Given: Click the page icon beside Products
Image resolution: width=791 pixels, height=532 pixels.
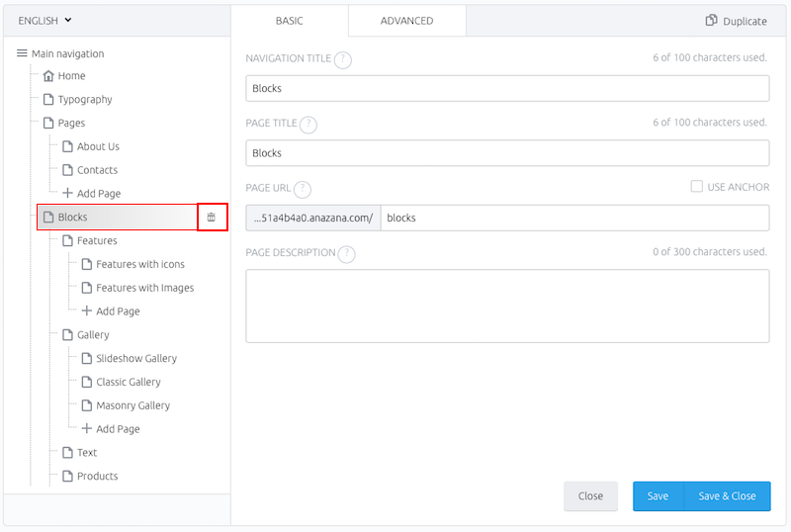Looking at the screenshot, I should coord(67,476).
